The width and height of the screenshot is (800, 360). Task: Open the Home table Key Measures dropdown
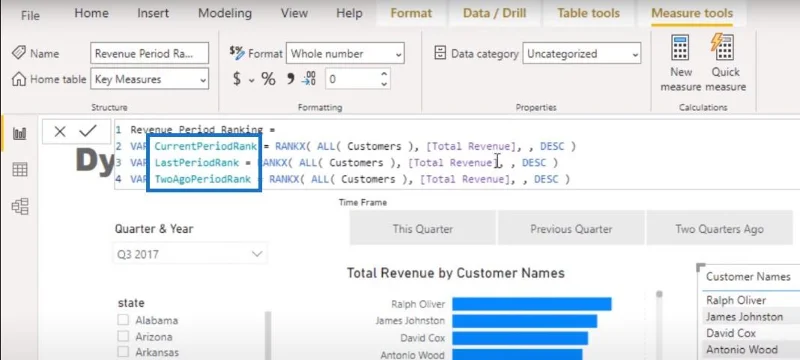point(149,79)
